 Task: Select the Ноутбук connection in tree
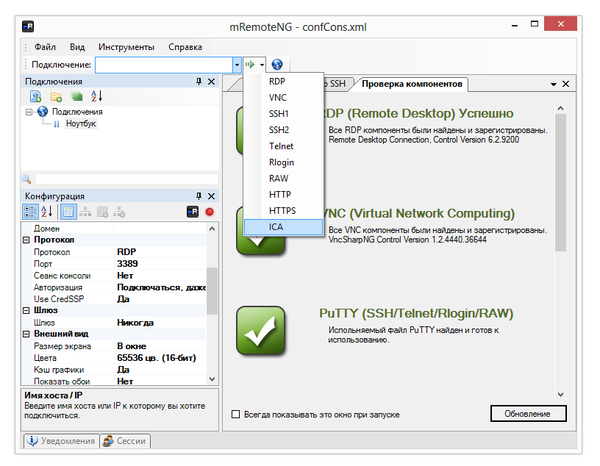click(x=81, y=124)
